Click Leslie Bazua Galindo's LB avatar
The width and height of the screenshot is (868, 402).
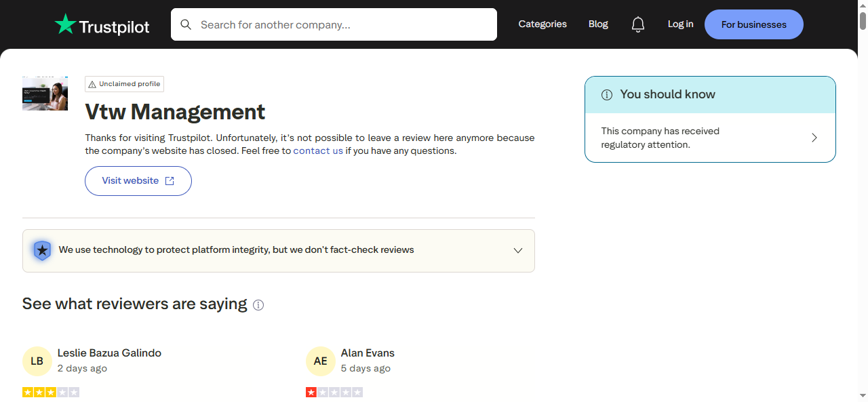point(37,361)
